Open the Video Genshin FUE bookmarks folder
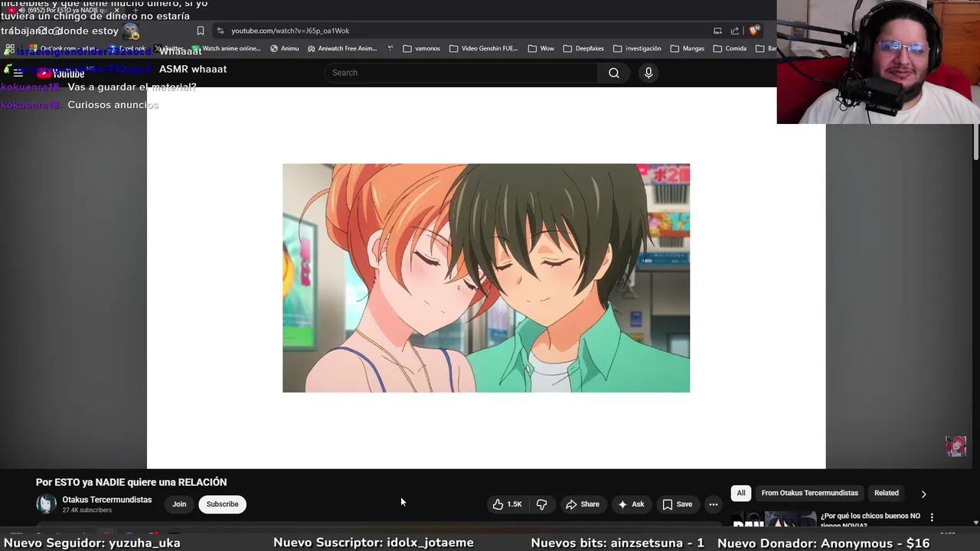The width and height of the screenshot is (980, 551). click(484, 48)
